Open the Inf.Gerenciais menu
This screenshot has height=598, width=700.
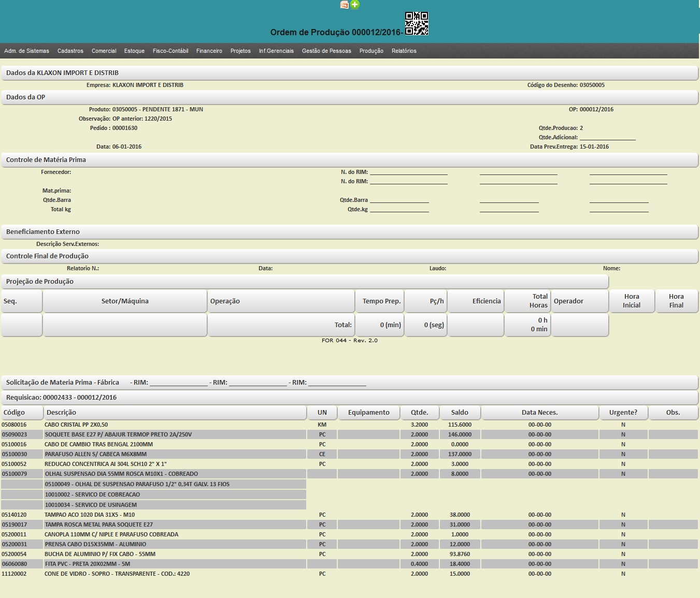click(x=276, y=51)
